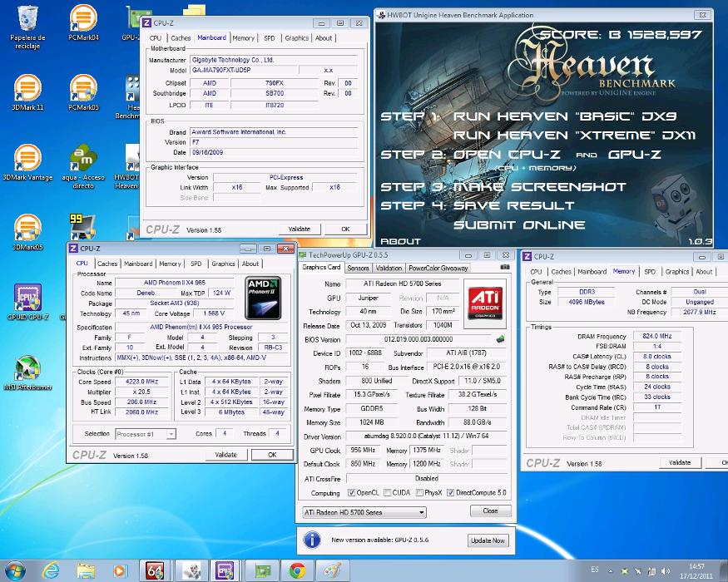Open About tab in CPU-Z CPU window
The image size is (728, 582).
pyautogui.click(x=250, y=264)
